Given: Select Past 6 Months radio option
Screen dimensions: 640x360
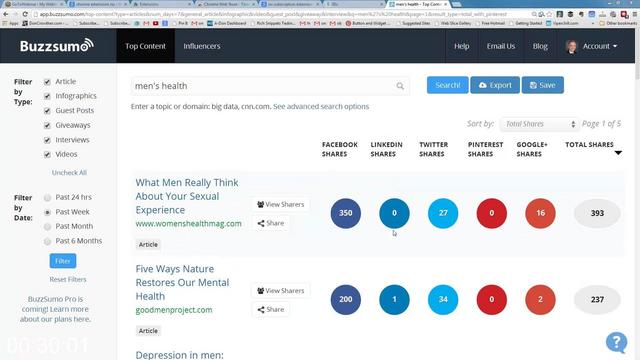Looking at the screenshot, I should tap(47, 241).
